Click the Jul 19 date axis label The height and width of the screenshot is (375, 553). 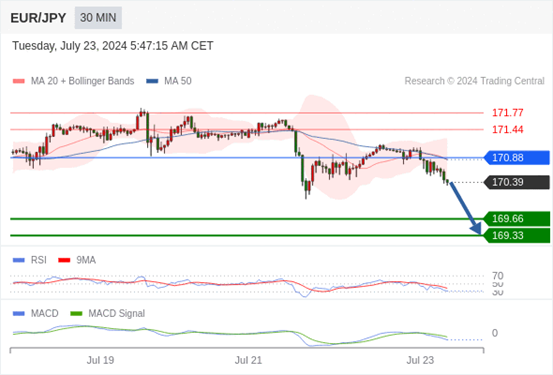[100, 360]
